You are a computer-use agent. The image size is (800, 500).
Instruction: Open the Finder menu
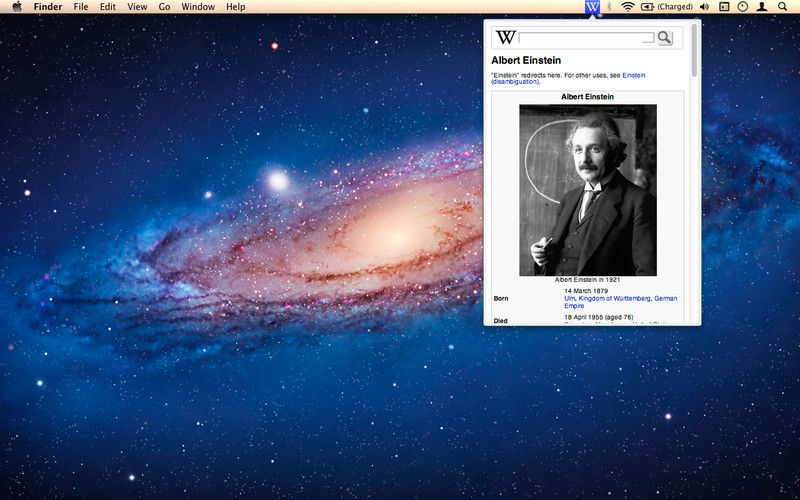tap(47, 7)
